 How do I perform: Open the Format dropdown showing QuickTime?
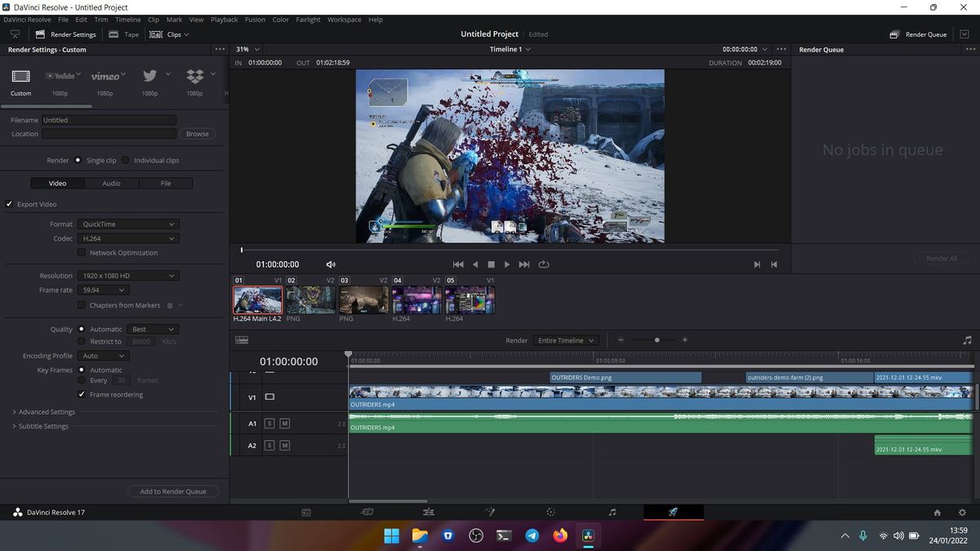(x=127, y=224)
